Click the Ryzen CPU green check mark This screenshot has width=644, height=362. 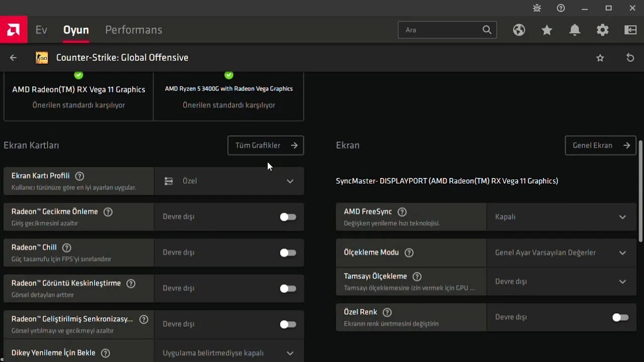(229, 75)
